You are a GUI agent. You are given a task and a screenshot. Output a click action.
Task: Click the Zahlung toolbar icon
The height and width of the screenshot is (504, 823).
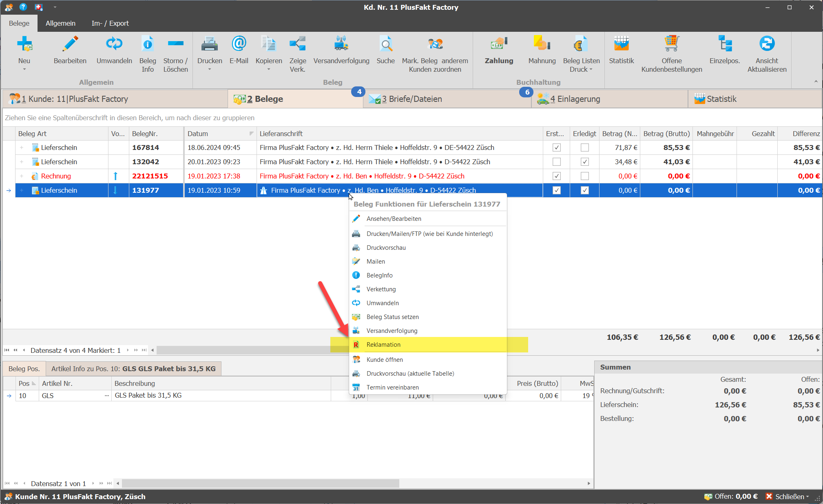point(499,44)
